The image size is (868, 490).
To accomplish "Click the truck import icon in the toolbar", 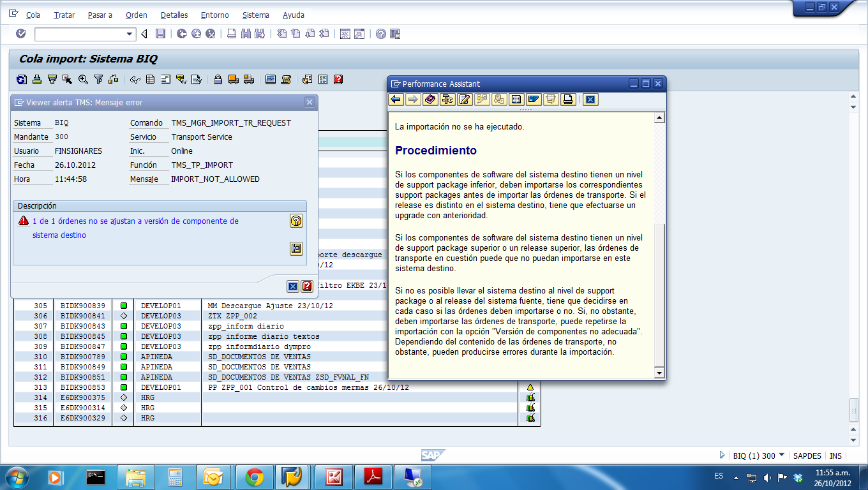I will pos(233,79).
